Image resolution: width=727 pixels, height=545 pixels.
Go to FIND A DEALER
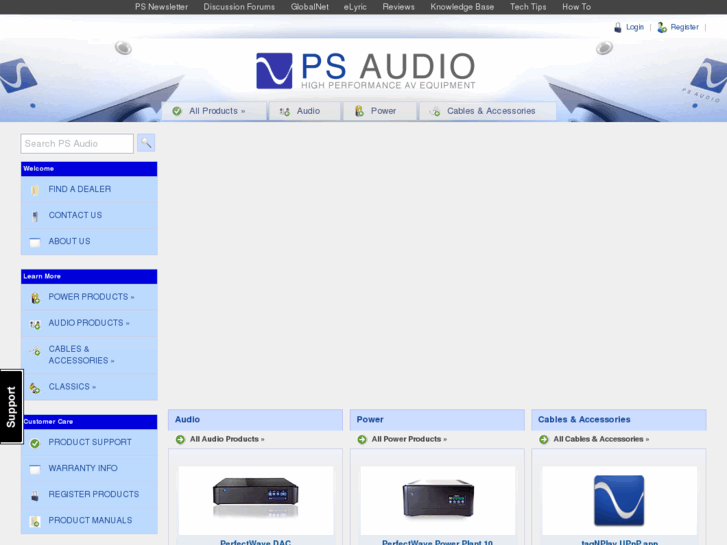click(x=89, y=189)
